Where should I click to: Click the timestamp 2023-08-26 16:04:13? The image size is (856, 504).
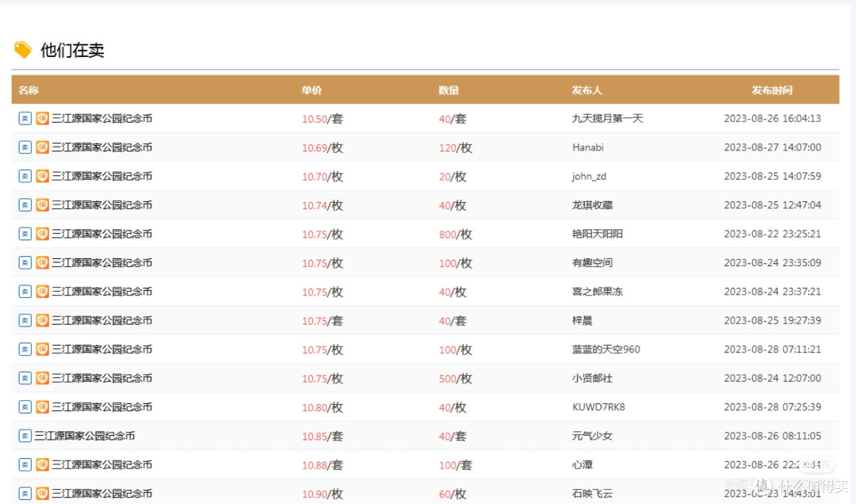tap(773, 119)
